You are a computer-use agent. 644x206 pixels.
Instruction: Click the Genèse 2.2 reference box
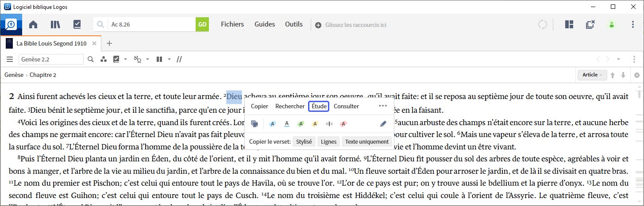(x=51, y=59)
